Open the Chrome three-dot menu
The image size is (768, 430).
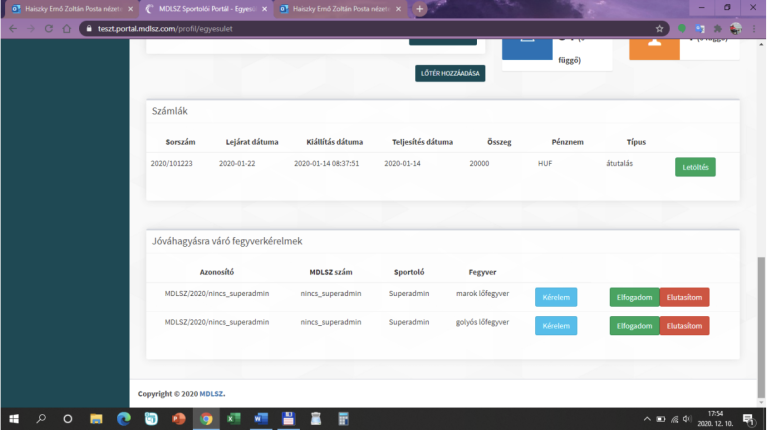pos(755,29)
